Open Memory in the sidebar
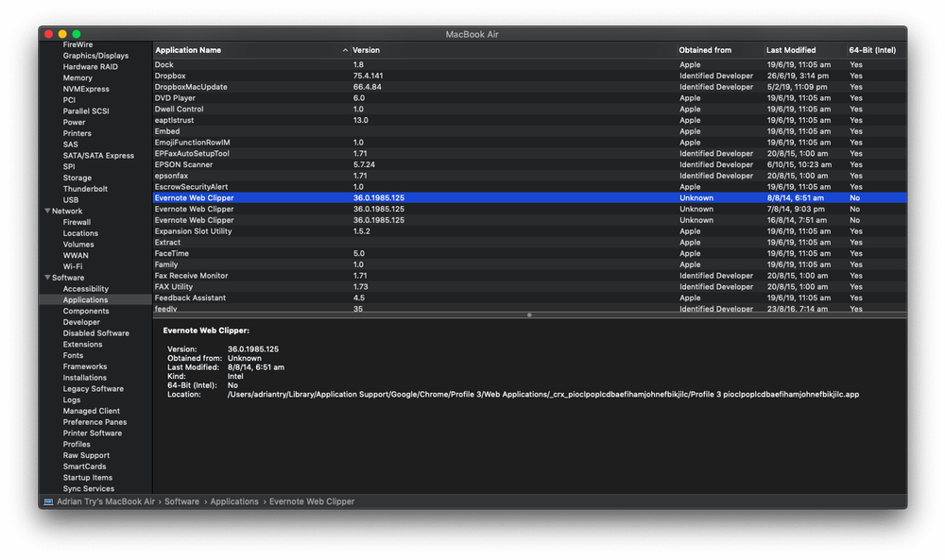 (77, 77)
